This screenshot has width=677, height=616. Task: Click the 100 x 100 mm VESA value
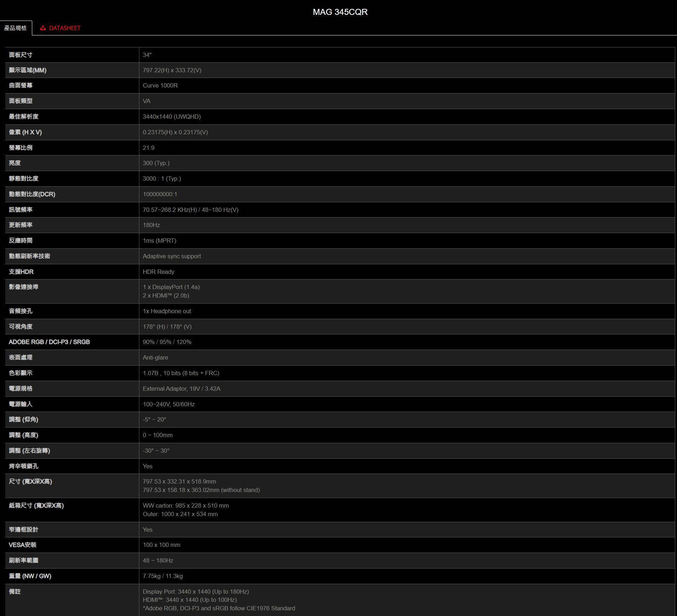coord(161,545)
